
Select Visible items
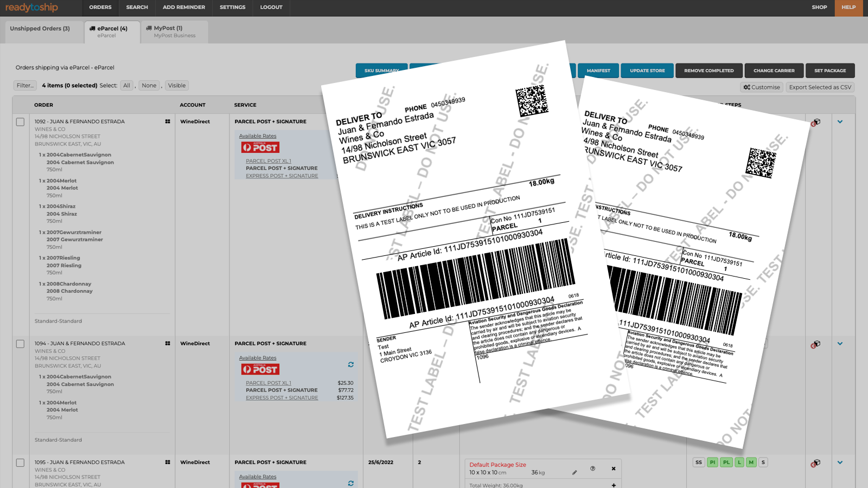[x=177, y=86]
